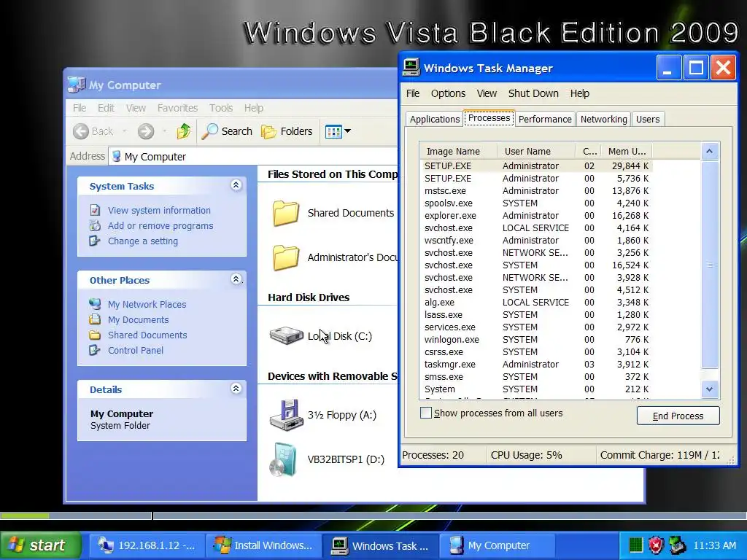Switch to 192.168.1.12 taskbar button
Viewport: 747px width, 560px height.
pos(146,545)
